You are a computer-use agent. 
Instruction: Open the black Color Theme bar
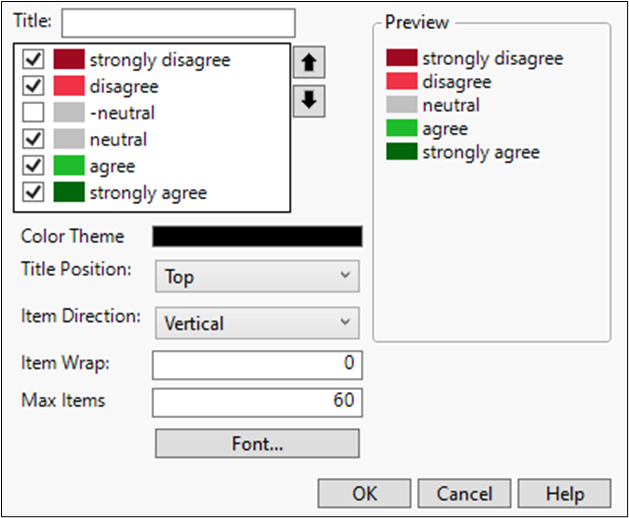pyautogui.click(x=257, y=236)
